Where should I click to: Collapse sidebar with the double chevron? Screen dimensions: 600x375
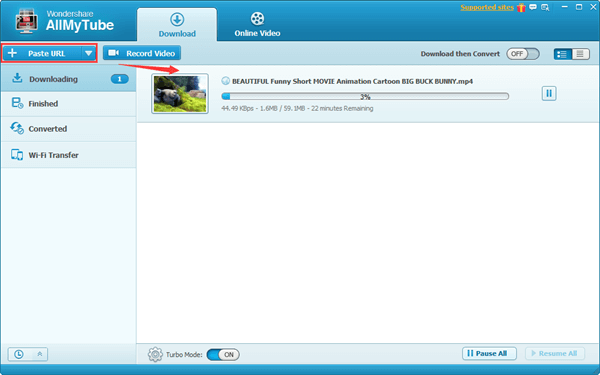(x=40, y=354)
